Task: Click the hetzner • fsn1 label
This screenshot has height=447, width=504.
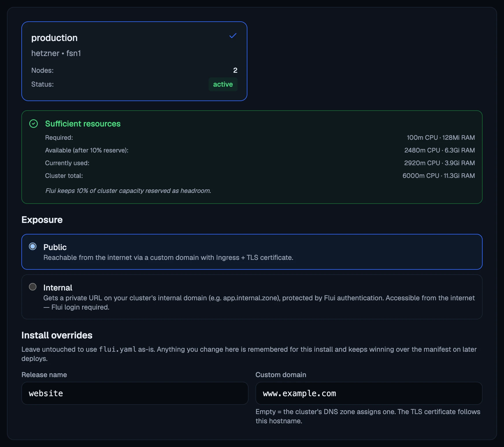Action: [56, 53]
